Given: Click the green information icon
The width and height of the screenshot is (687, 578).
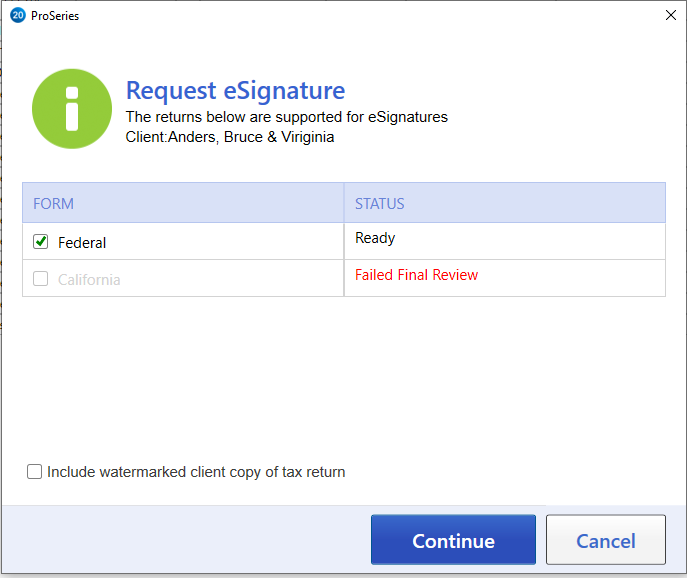Looking at the screenshot, I should tap(71, 109).
